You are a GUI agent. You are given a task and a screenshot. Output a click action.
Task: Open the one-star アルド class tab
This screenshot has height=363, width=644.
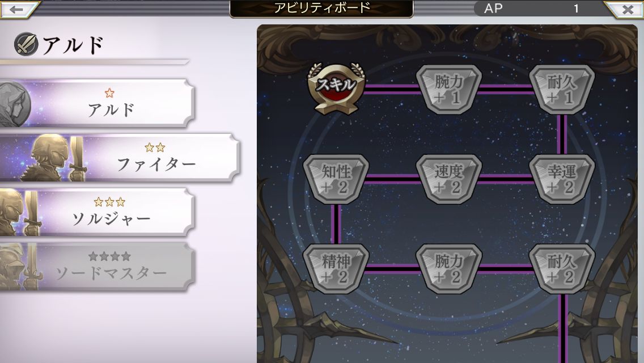pos(97,103)
